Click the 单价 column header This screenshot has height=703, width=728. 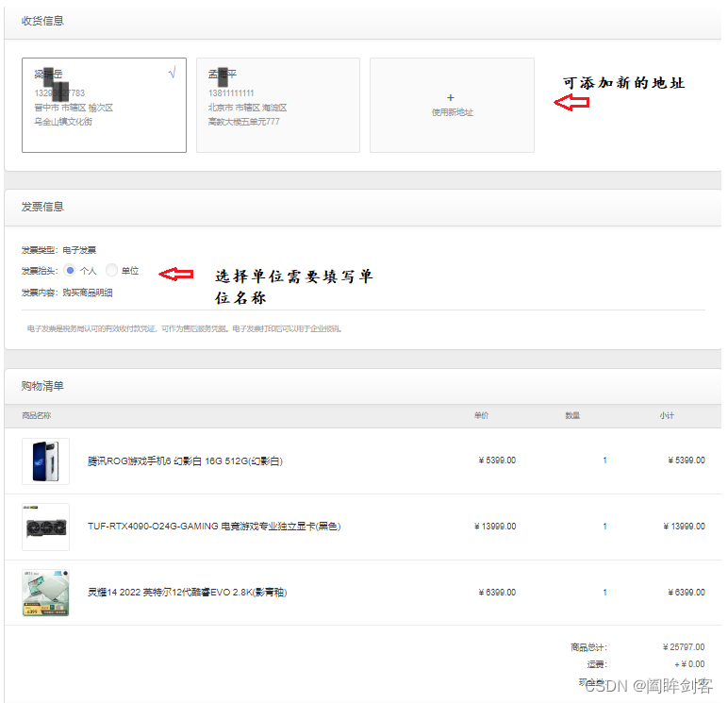(x=481, y=415)
